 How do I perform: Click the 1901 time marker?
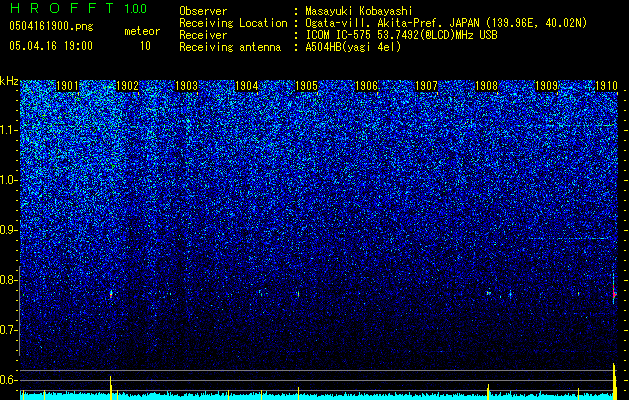[x=67, y=86]
